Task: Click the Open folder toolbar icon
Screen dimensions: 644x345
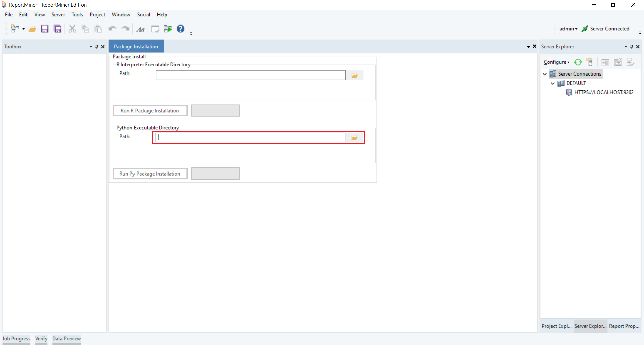Action: (32, 29)
